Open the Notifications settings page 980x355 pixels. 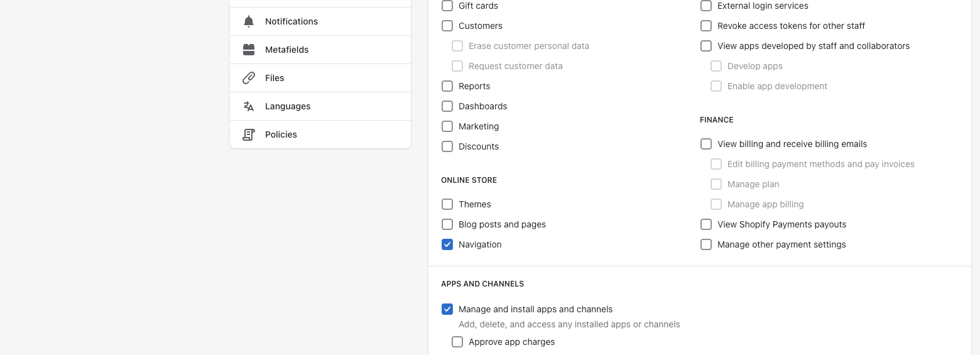(x=320, y=21)
